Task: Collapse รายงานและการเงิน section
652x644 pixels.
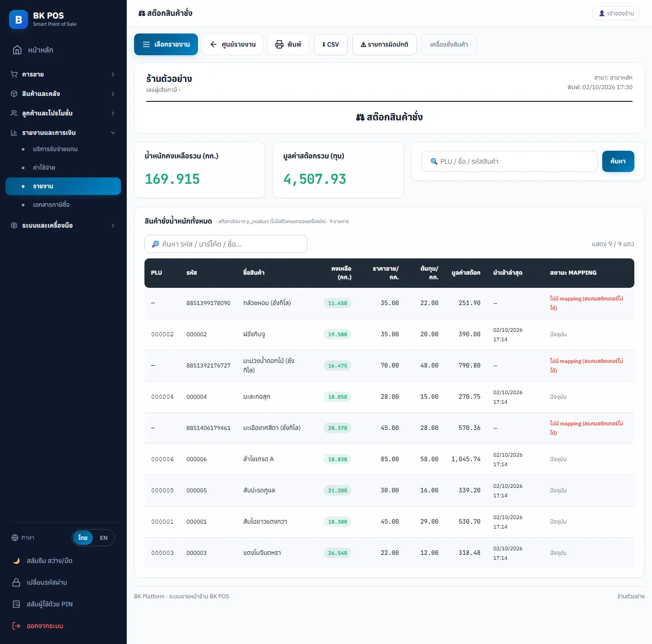Action: click(63, 133)
